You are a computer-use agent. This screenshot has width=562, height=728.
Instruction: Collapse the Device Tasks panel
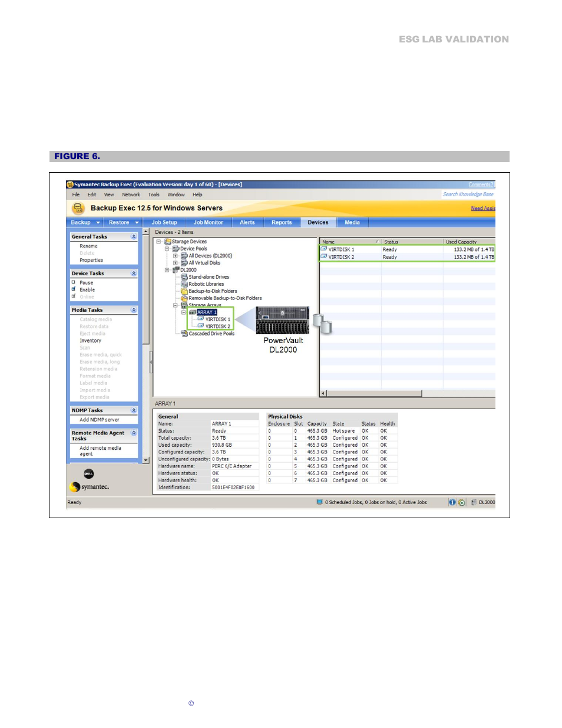[x=134, y=274]
